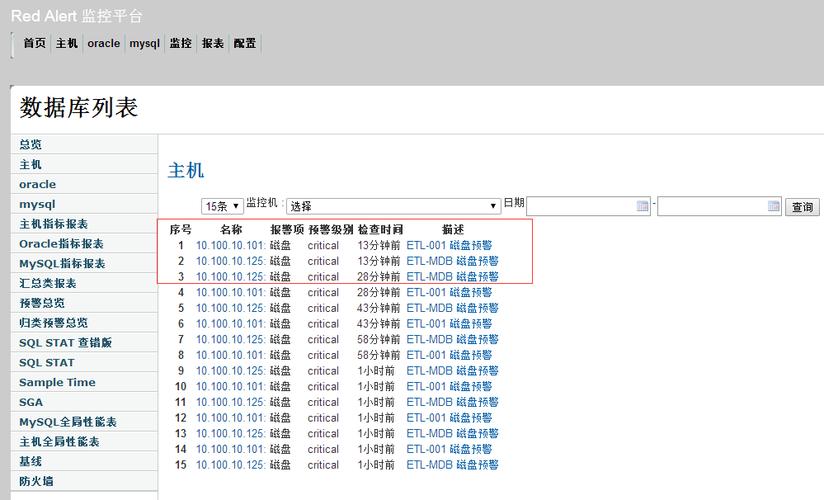The image size is (824, 500).
Task: Expand the 监控机 选择 dropdown
Action: (x=393, y=206)
